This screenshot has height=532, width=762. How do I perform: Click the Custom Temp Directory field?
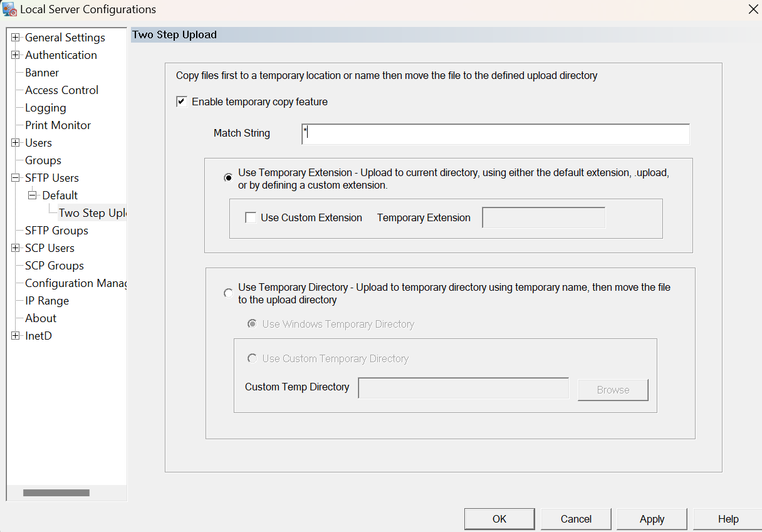pyautogui.click(x=463, y=388)
